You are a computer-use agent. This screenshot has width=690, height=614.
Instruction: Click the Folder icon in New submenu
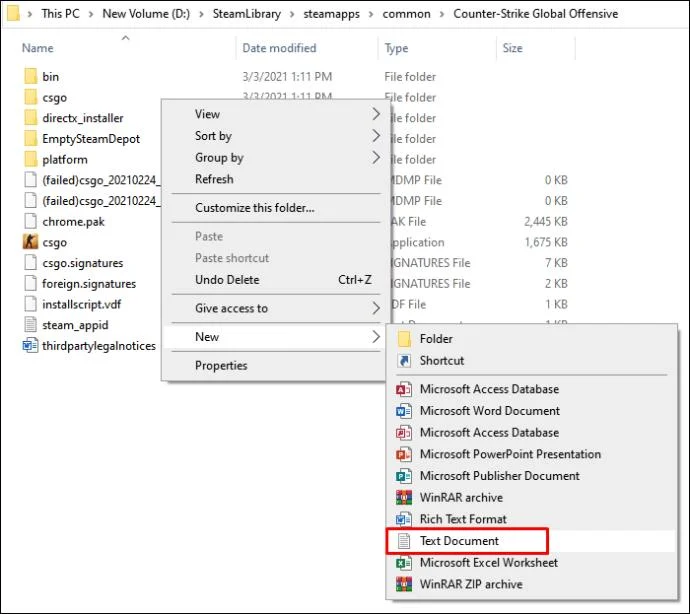tap(404, 339)
